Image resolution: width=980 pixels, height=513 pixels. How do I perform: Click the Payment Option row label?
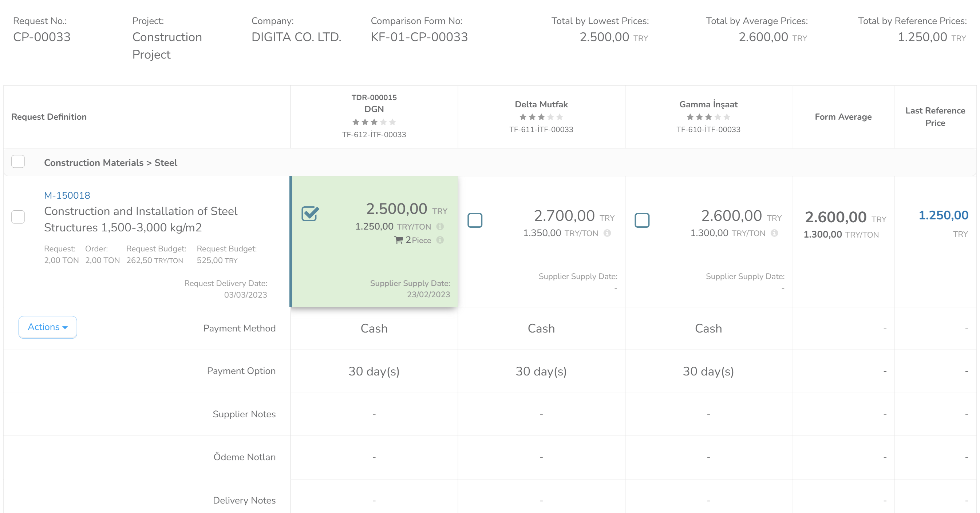[x=241, y=371]
